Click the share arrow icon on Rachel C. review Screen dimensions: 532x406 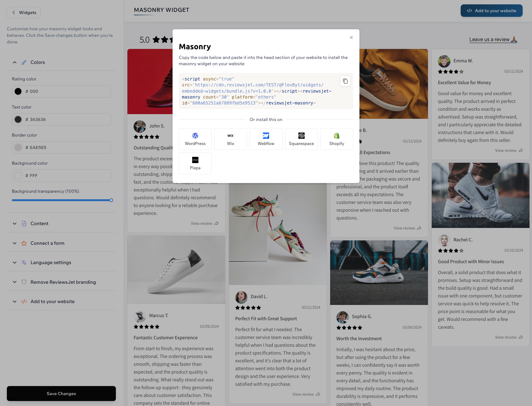point(521,337)
